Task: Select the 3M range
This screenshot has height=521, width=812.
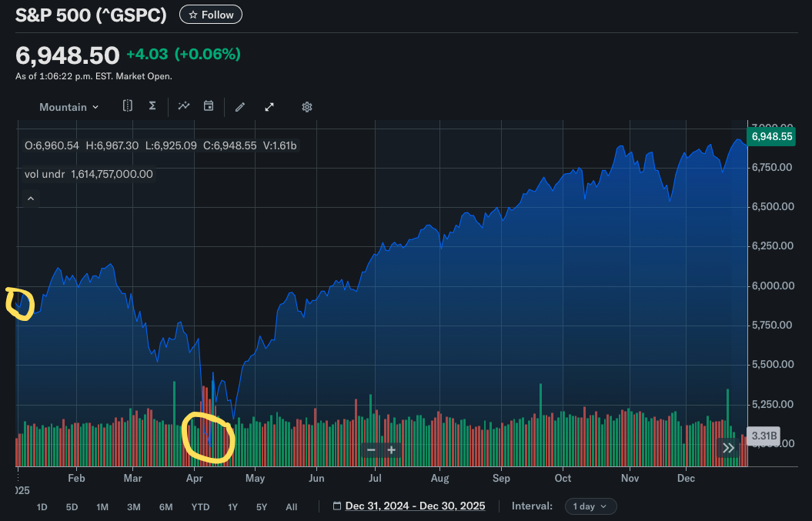Action: tap(134, 507)
